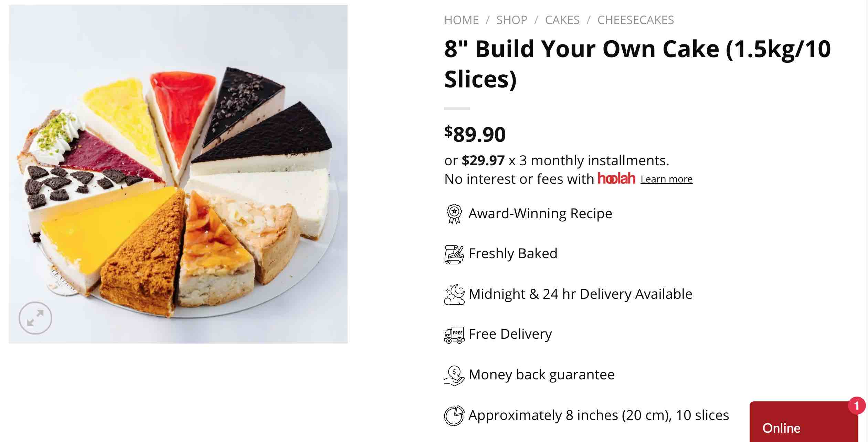Screen dimensions: 868x442
Task: Click the hoolah brand logo
Action: pyautogui.click(x=616, y=179)
